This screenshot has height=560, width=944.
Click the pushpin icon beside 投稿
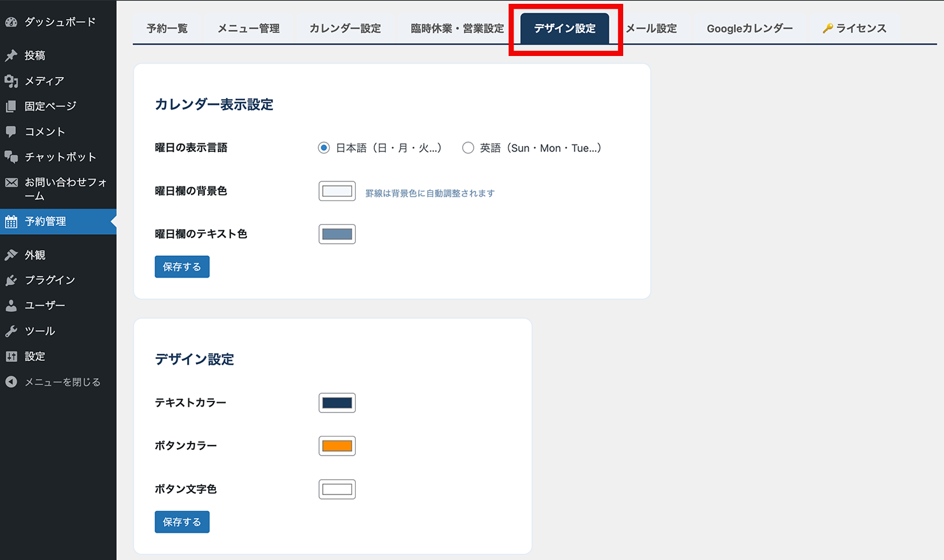[x=11, y=56]
